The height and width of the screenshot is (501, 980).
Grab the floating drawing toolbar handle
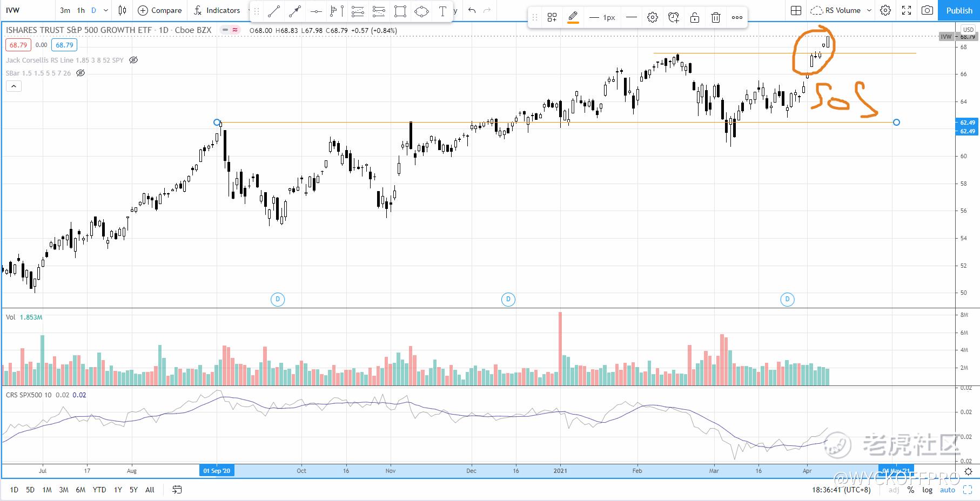pyautogui.click(x=535, y=18)
